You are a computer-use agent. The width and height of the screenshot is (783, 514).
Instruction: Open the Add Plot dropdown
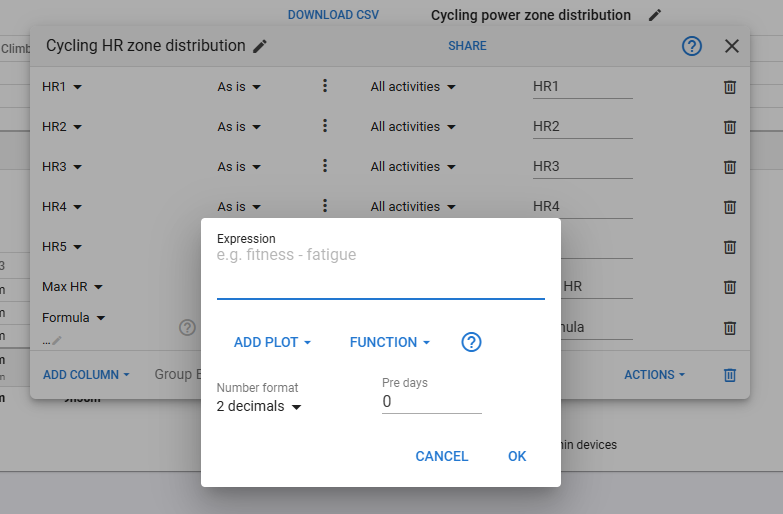(x=272, y=342)
